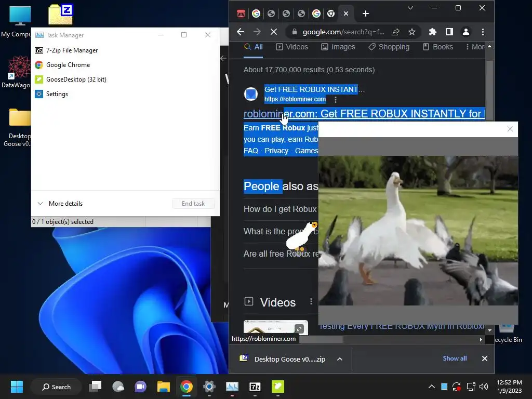Expand 'What is the pro…' question

(280, 231)
